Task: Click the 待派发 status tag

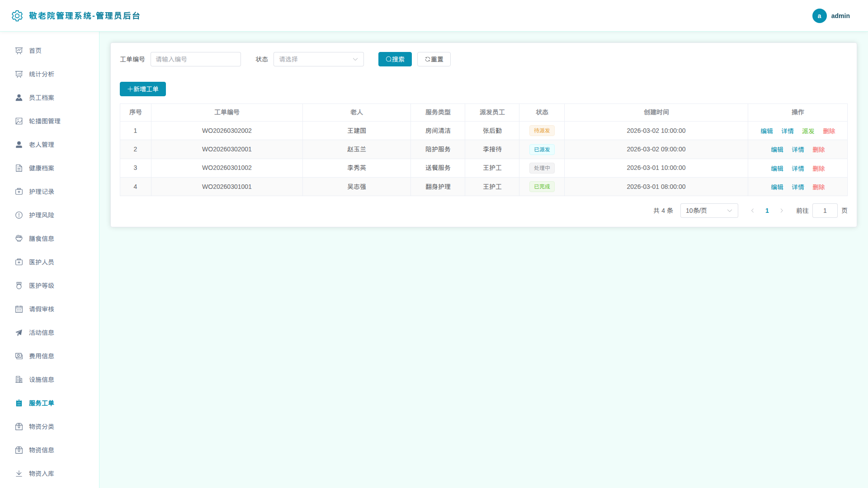Action: [x=542, y=131]
